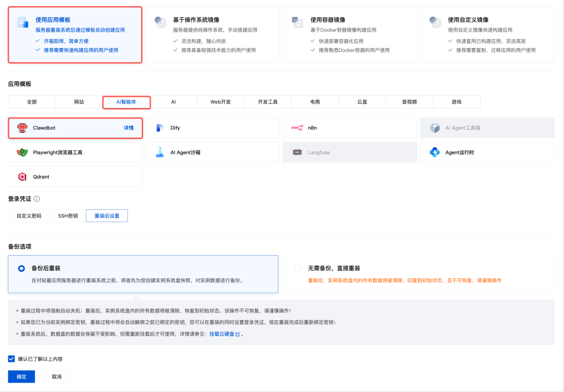The width and height of the screenshot is (564, 392).
Task: Select the 重装后设置 credential option
Action: pyautogui.click(x=107, y=215)
